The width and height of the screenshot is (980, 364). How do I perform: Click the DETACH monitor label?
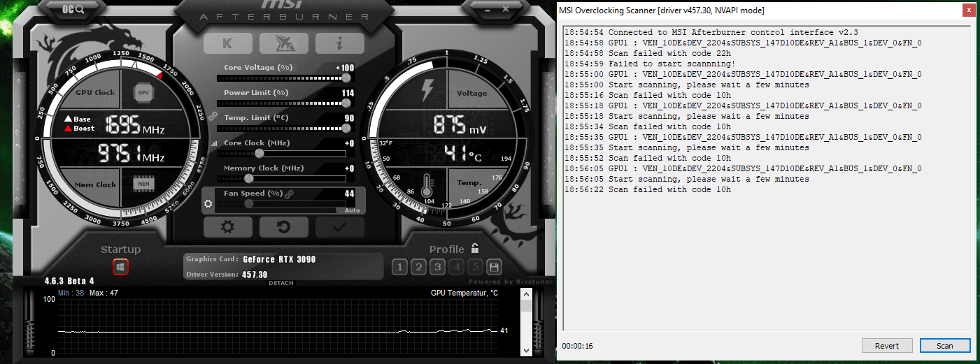coord(281,283)
